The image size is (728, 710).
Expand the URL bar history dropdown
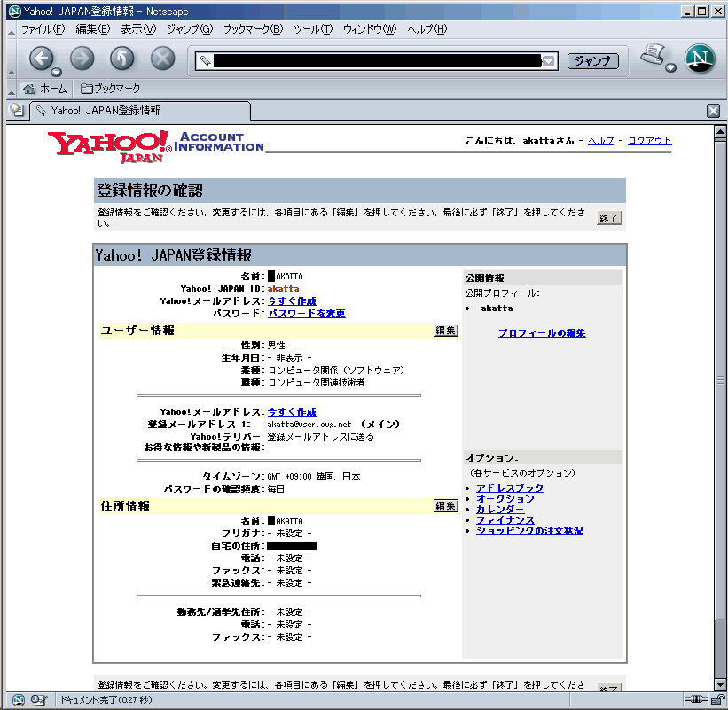(x=549, y=61)
